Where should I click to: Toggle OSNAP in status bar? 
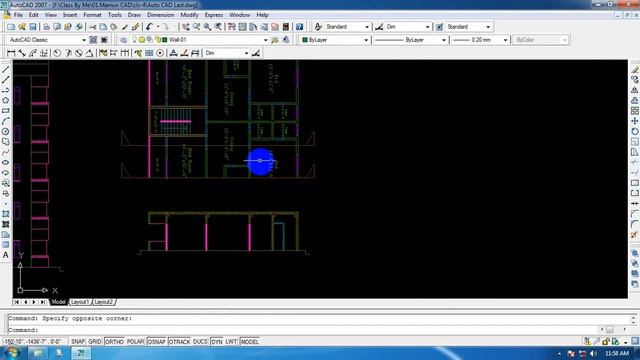pos(156,342)
